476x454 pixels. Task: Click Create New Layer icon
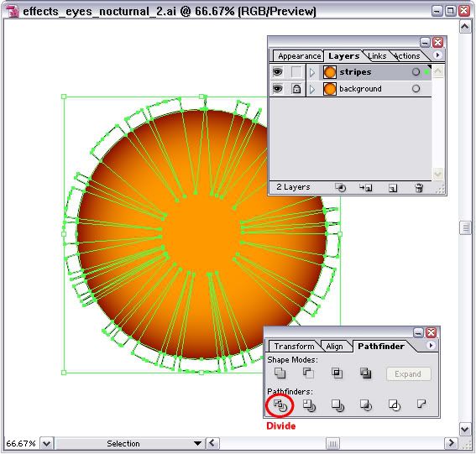(393, 188)
